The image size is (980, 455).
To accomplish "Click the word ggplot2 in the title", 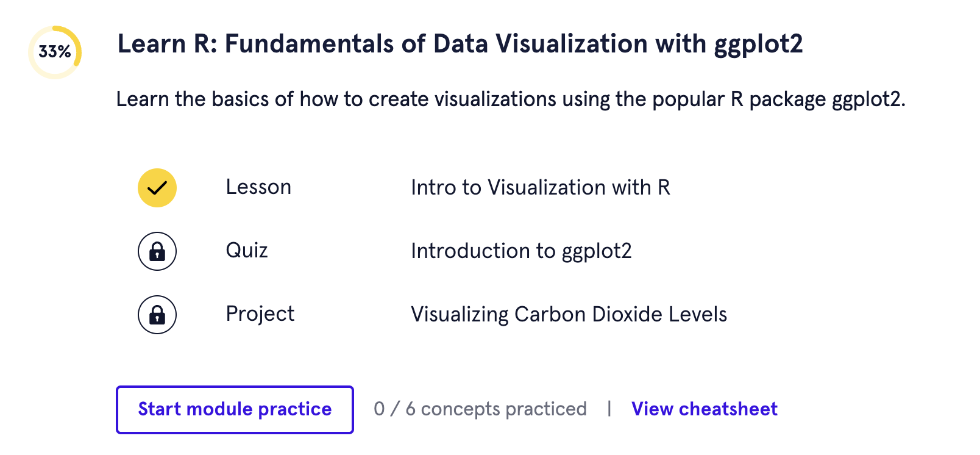I will click(x=758, y=44).
